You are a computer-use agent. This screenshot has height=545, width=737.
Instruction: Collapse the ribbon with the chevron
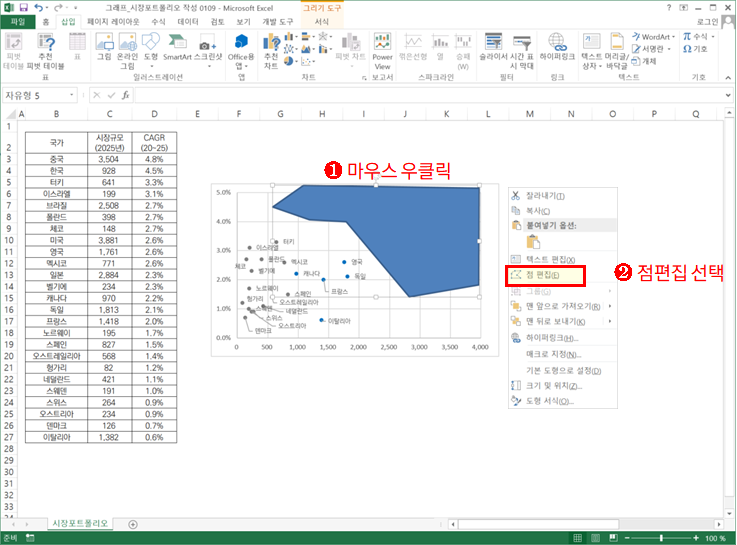click(728, 78)
